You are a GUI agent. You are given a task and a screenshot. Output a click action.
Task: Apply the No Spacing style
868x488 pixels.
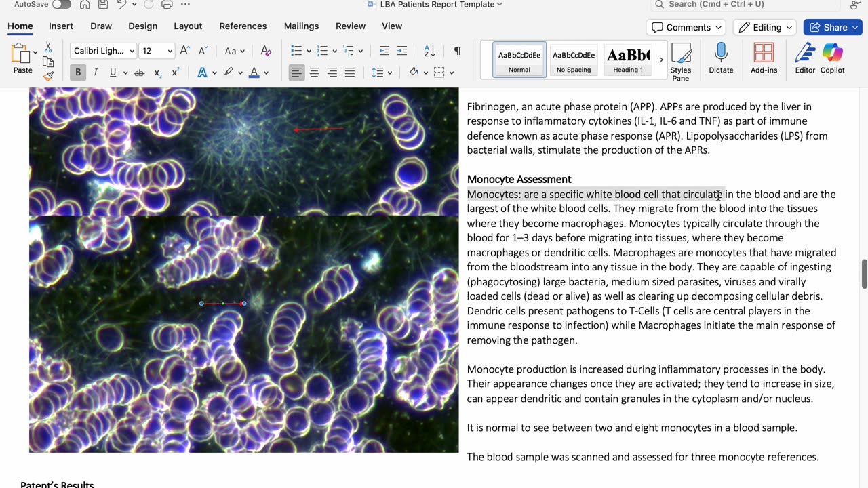(574, 60)
